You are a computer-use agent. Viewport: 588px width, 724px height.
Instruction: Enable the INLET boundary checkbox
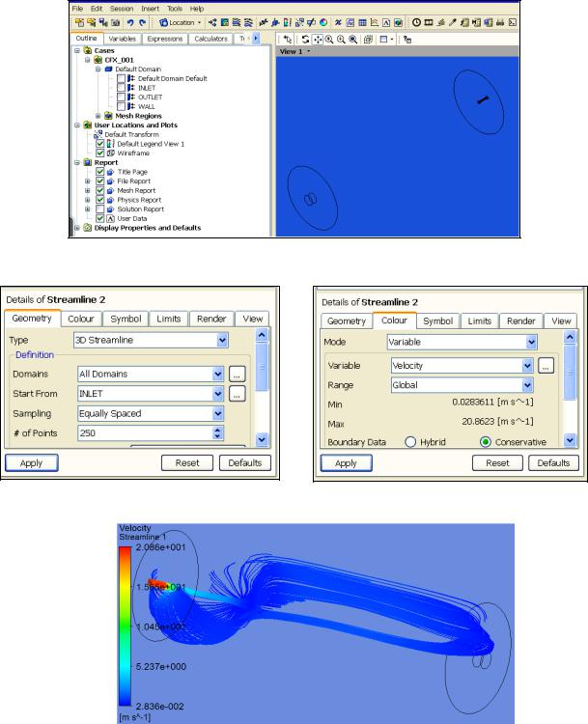[121, 88]
